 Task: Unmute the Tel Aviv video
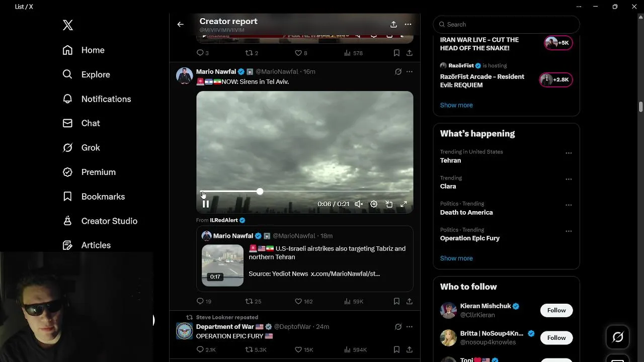pyautogui.click(x=359, y=204)
